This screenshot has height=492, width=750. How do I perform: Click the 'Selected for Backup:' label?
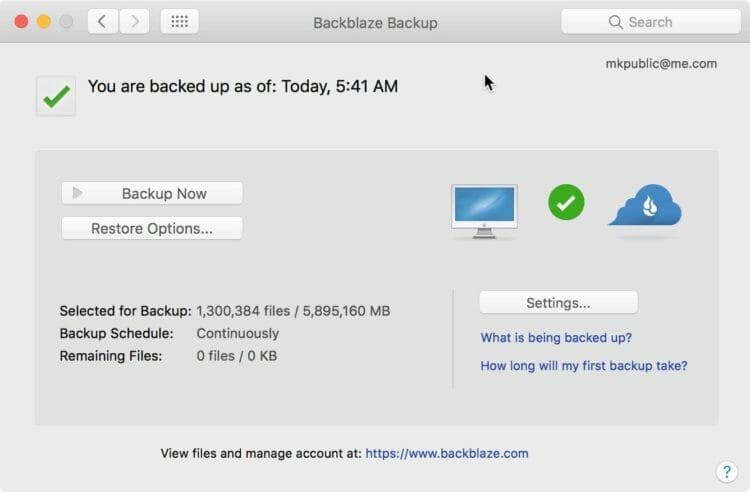(125, 311)
